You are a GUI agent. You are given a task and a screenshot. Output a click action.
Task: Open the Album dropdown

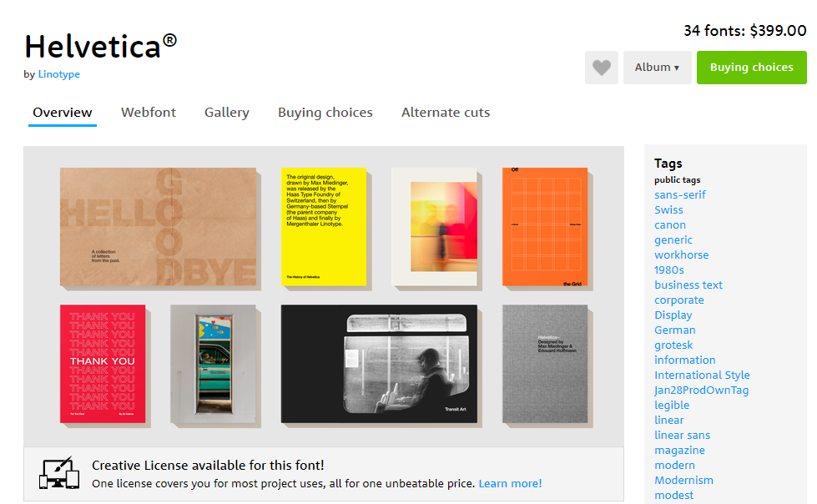click(657, 68)
